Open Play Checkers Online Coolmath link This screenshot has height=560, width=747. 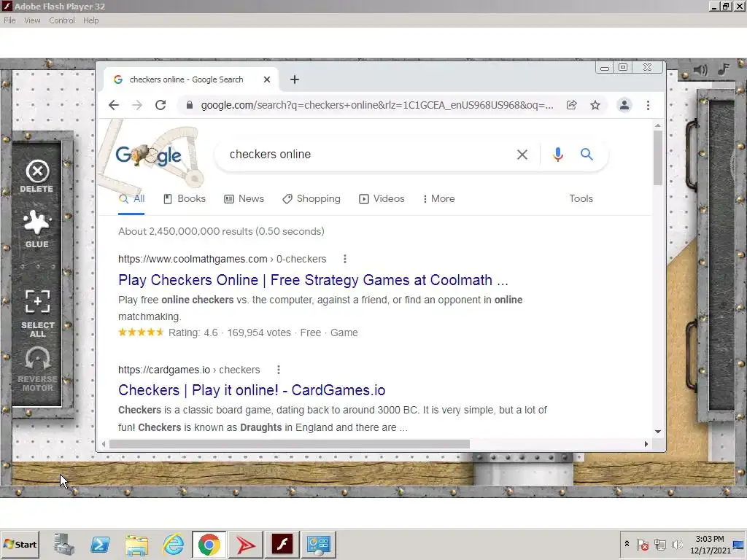pyautogui.click(x=313, y=280)
